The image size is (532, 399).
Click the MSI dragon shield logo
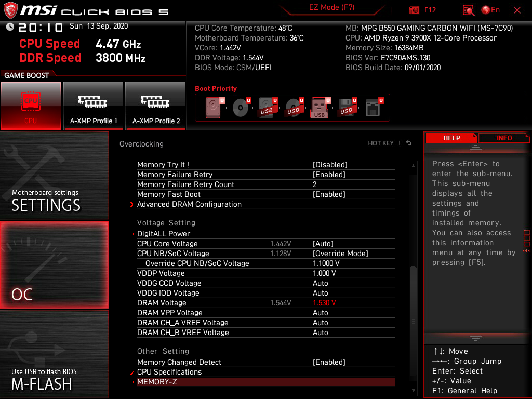[x=10, y=10]
